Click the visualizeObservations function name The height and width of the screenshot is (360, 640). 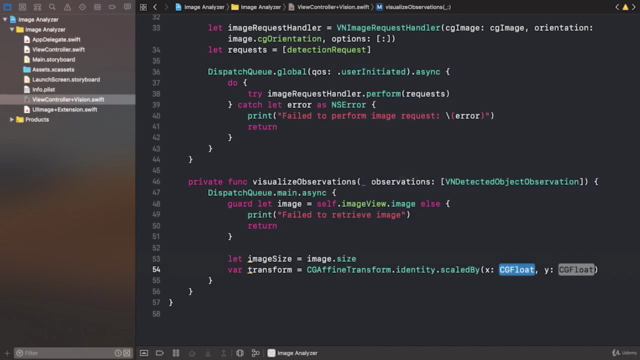click(x=304, y=182)
